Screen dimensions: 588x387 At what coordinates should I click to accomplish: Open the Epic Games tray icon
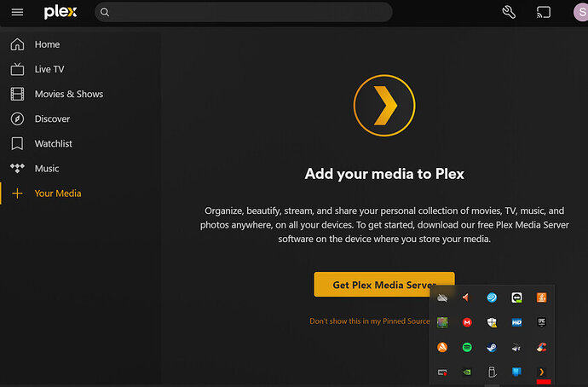pos(541,322)
